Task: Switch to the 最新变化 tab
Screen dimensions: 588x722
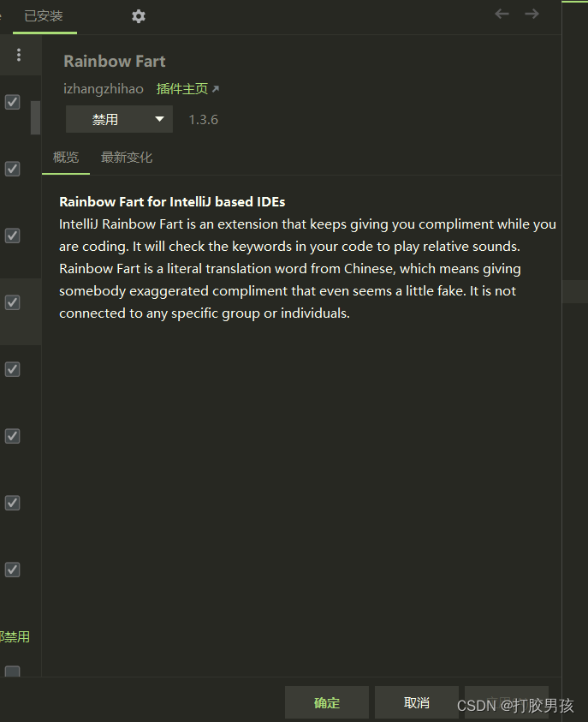Action: click(127, 158)
